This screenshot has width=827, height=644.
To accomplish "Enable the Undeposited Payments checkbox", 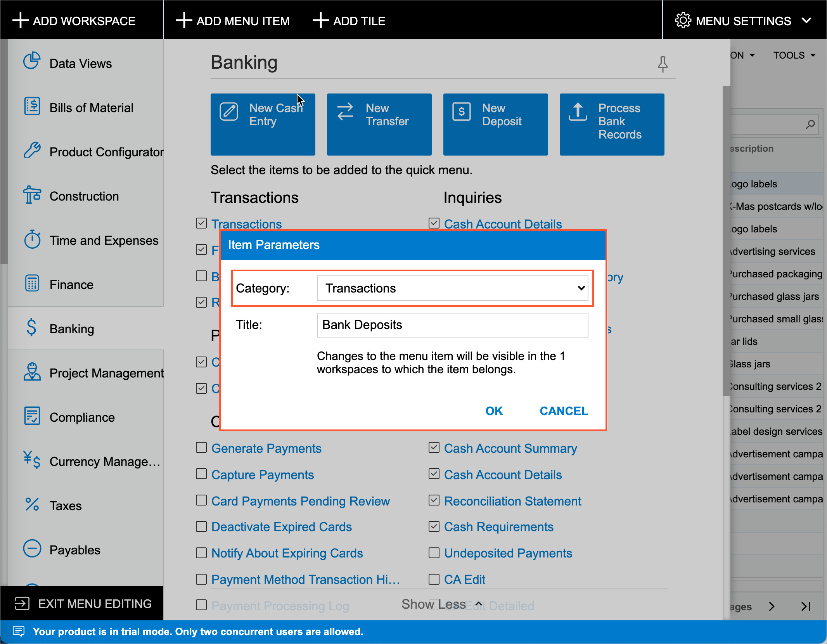I will [x=434, y=552].
